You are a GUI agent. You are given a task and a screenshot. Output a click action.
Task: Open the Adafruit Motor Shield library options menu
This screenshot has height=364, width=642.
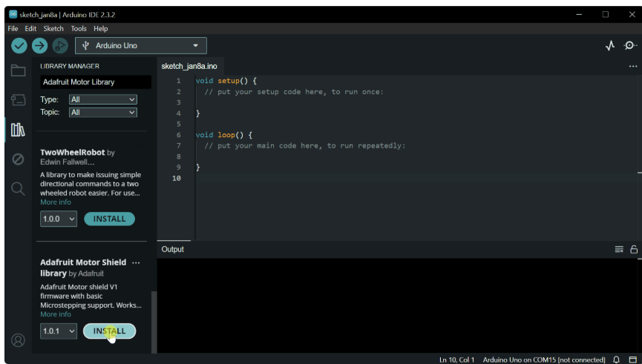click(x=136, y=262)
